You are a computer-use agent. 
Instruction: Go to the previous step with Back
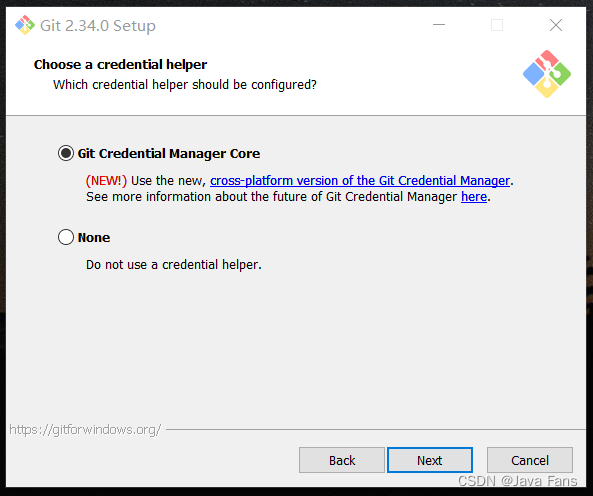[x=342, y=460]
